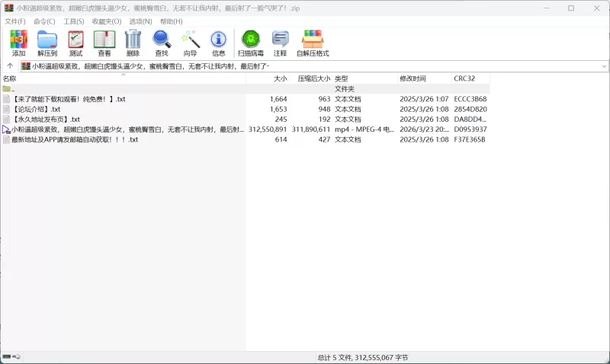
Task: Go up one level with the arrow button
Action: (x=10, y=66)
